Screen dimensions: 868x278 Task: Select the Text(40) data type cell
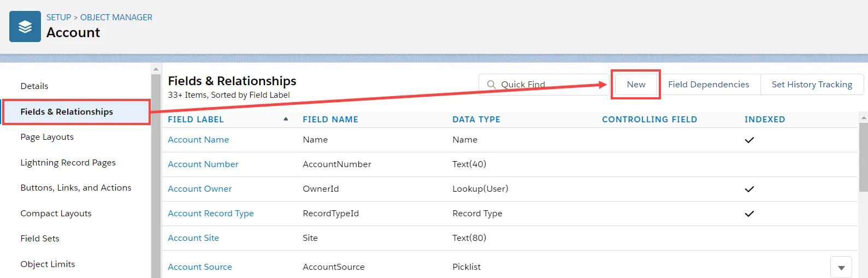[x=469, y=164]
